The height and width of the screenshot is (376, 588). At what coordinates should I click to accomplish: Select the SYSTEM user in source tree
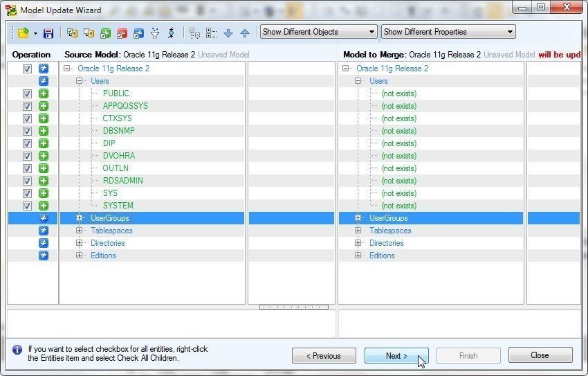(118, 206)
